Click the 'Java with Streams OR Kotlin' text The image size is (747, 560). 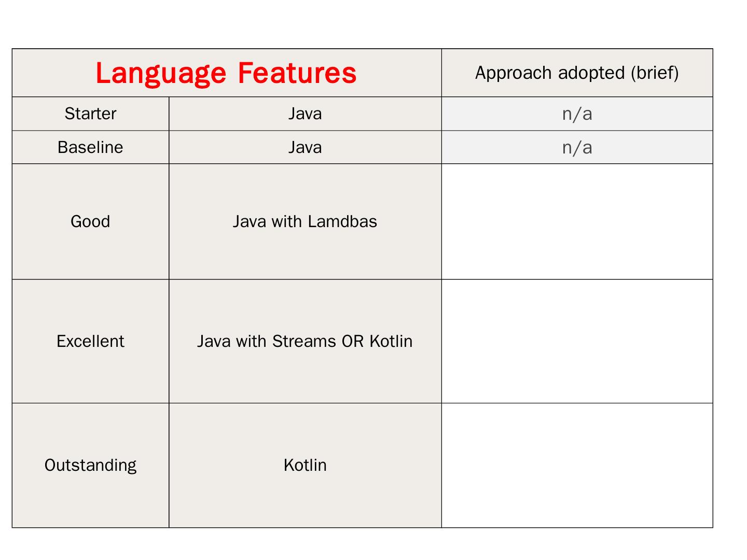[305, 341]
